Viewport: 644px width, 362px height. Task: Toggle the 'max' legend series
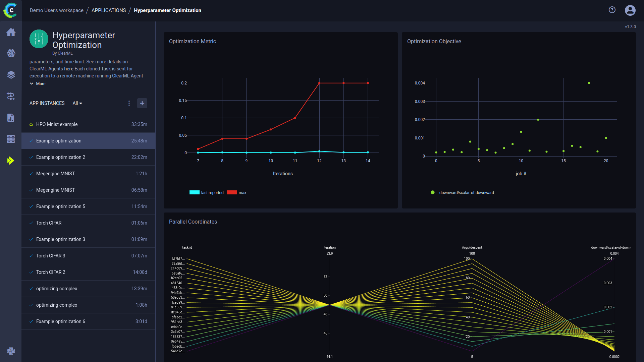point(237,193)
